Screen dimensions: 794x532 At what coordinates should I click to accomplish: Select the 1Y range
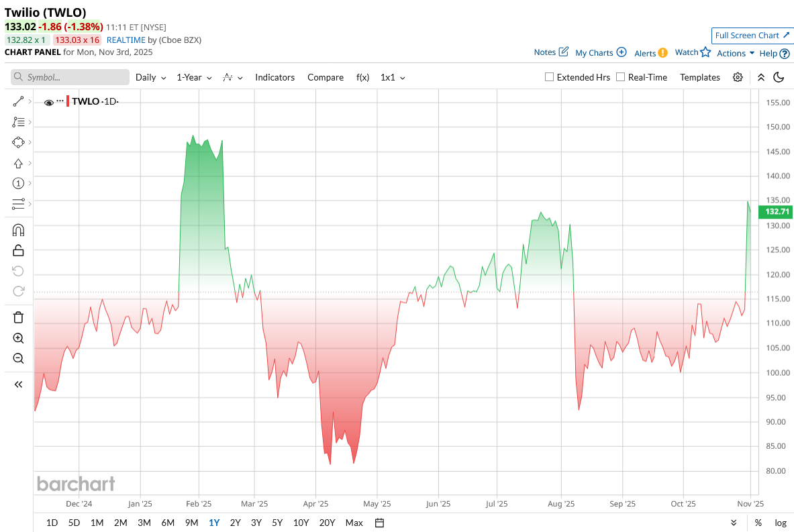pyautogui.click(x=214, y=523)
